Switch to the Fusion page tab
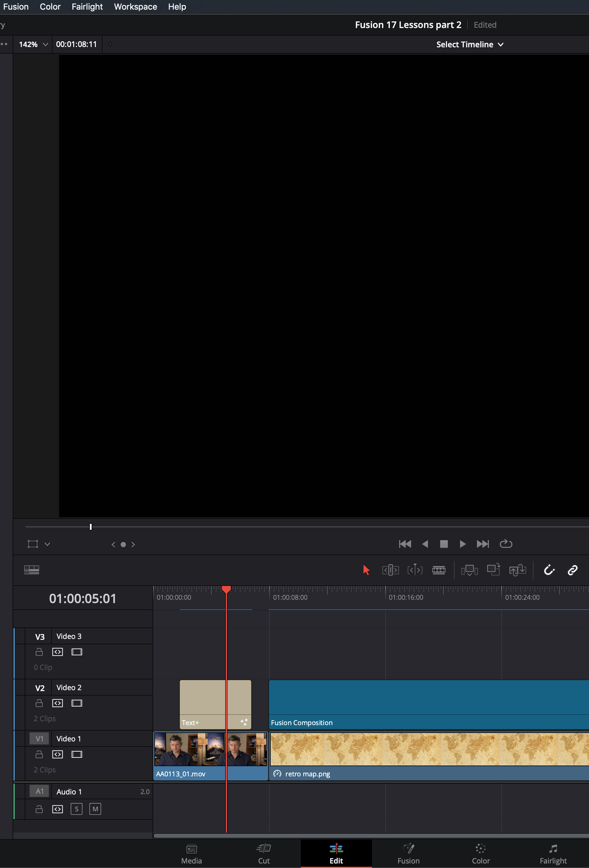 (409, 854)
